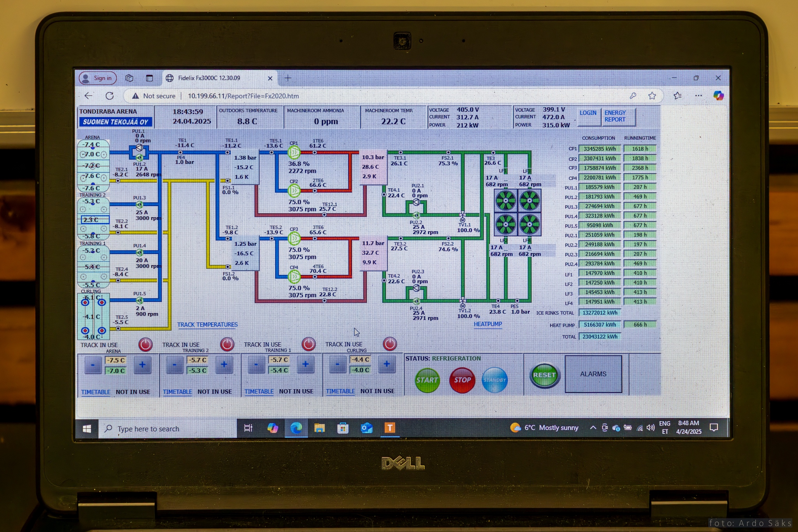Toggle the Arena track in use power button
798x532 pixels.
coord(145,345)
